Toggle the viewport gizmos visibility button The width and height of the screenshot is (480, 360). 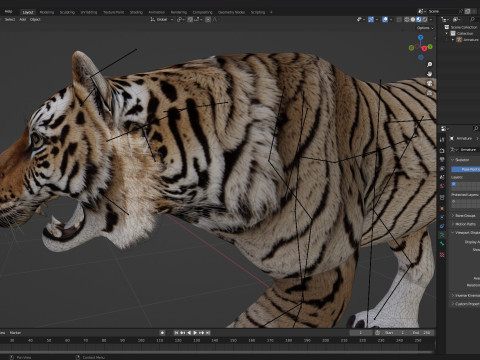coord(371,20)
